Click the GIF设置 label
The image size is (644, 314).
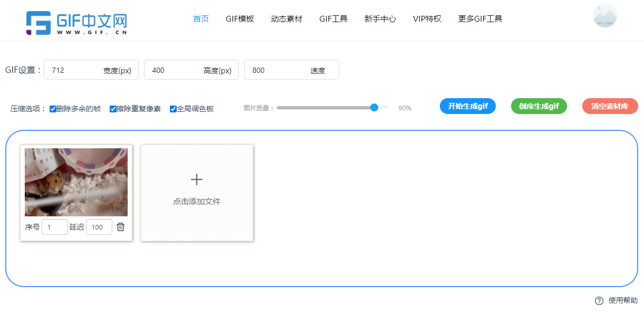(23, 70)
